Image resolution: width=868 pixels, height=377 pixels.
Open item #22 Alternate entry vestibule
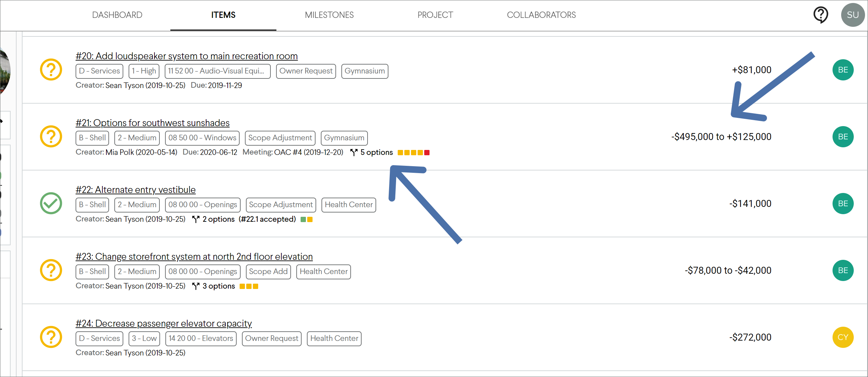click(136, 190)
